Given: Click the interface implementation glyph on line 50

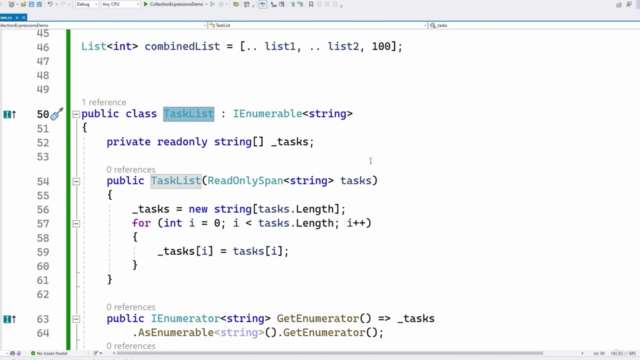Looking at the screenshot, I should point(10,114).
